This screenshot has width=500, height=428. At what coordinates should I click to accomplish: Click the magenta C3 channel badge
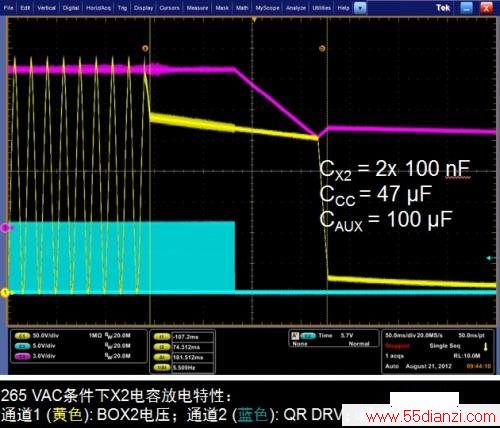click(x=22, y=356)
